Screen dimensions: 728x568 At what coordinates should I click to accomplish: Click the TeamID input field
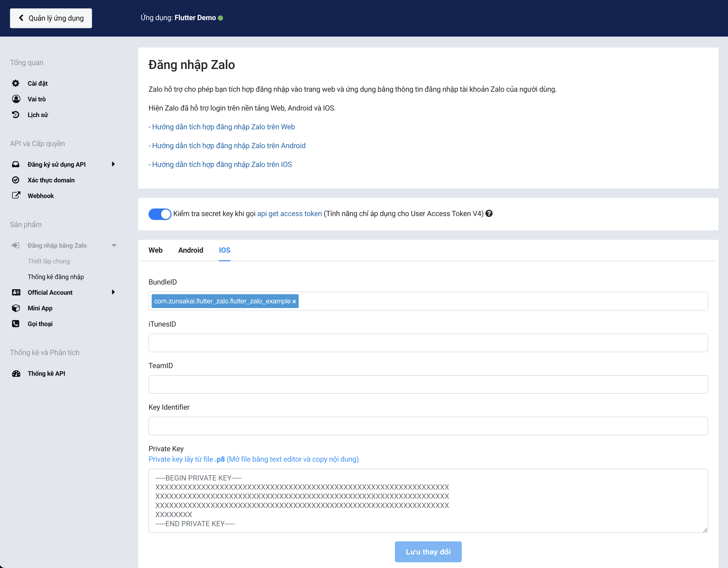(x=428, y=384)
